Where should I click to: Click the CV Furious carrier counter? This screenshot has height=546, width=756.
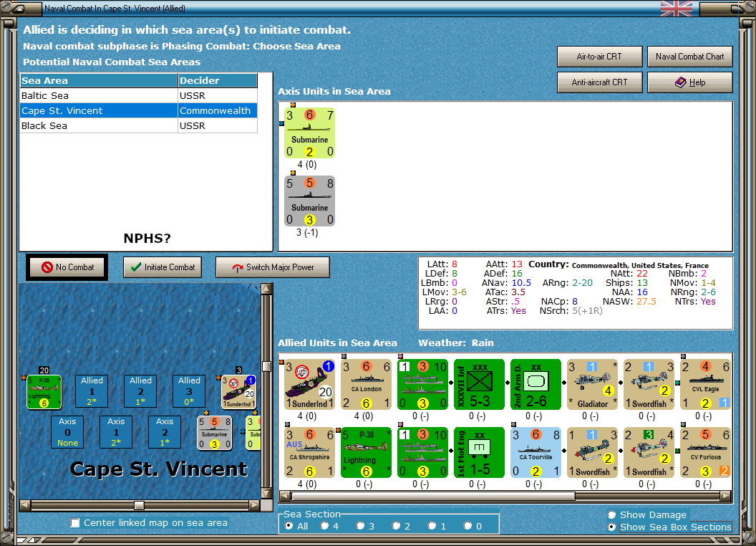(705, 452)
